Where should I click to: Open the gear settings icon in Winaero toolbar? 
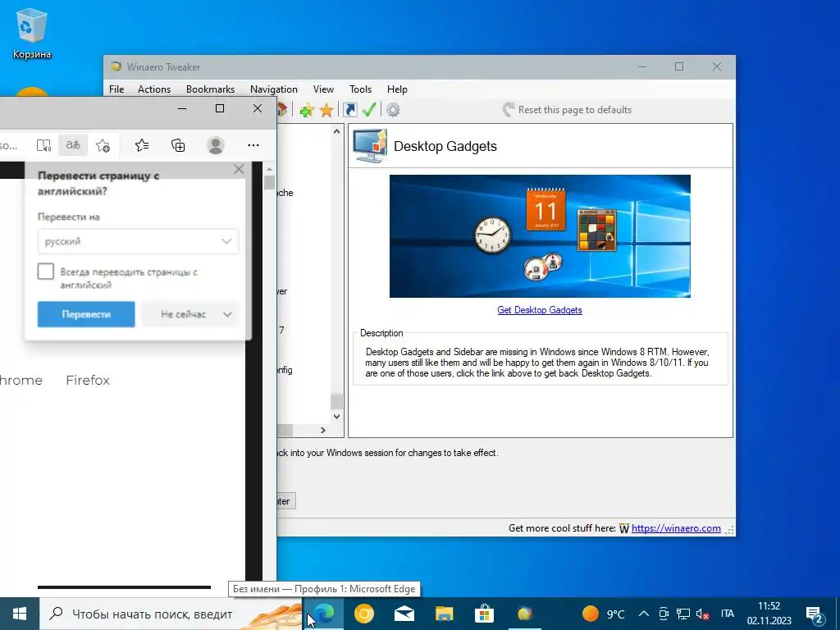(393, 110)
